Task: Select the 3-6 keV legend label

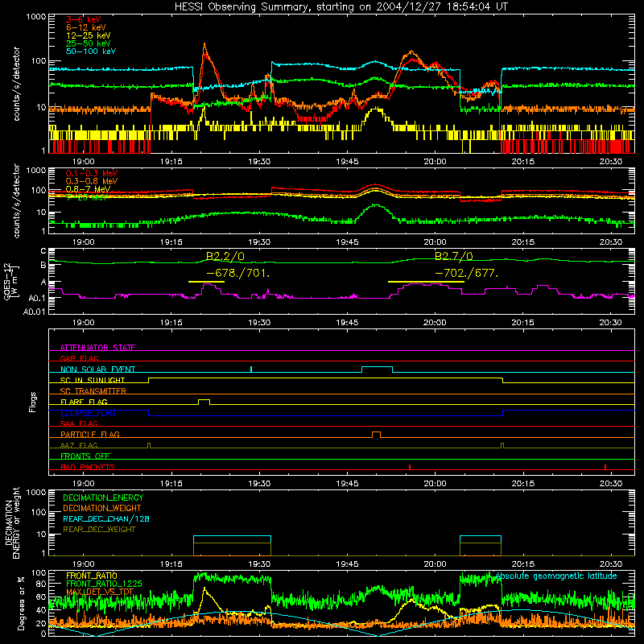Action: pyautogui.click(x=83, y=19)
